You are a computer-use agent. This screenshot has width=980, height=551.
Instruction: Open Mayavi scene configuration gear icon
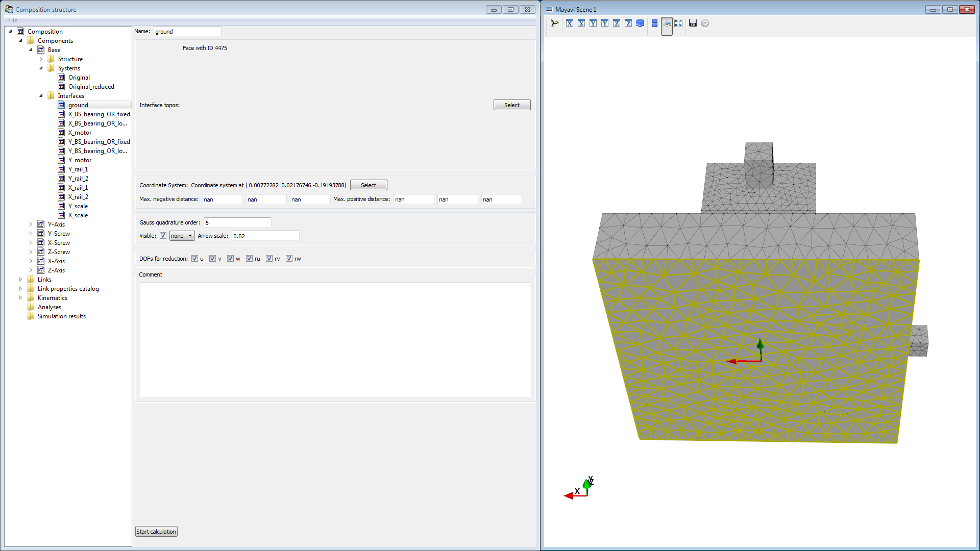[x=705, y=23]
